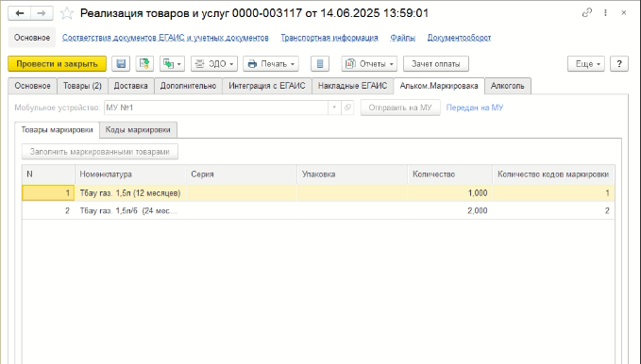Open the Файлы link

[402, 38]
